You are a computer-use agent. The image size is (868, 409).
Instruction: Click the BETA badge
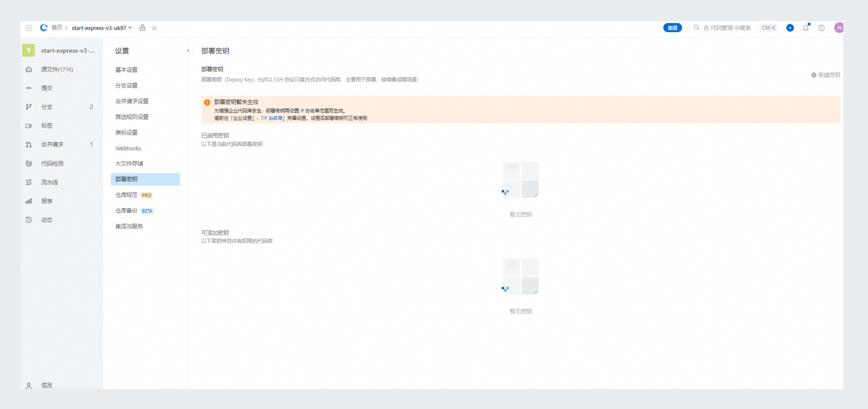click(147, 211)
